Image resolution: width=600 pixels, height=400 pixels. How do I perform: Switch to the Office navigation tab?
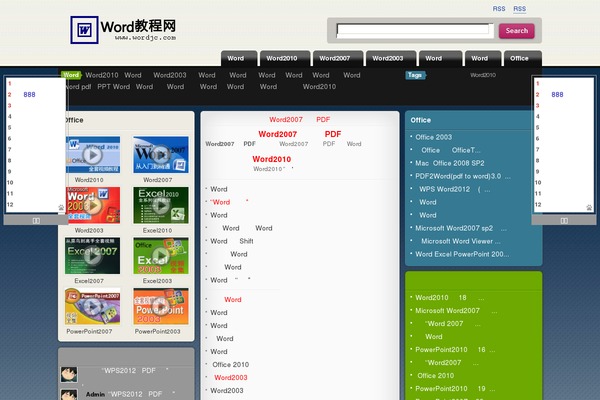[x=523, y=58]
